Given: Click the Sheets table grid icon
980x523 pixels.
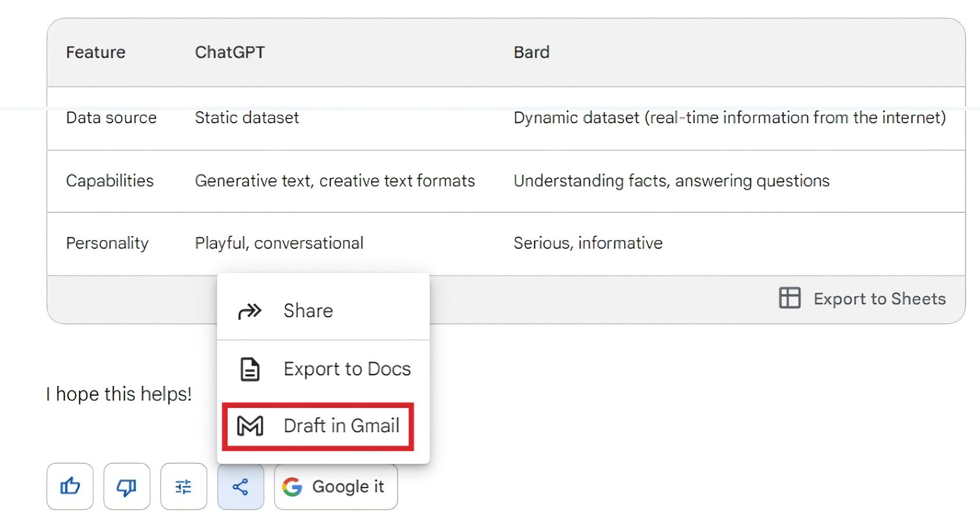Looking at the screenshot, I should pos(790,298).
